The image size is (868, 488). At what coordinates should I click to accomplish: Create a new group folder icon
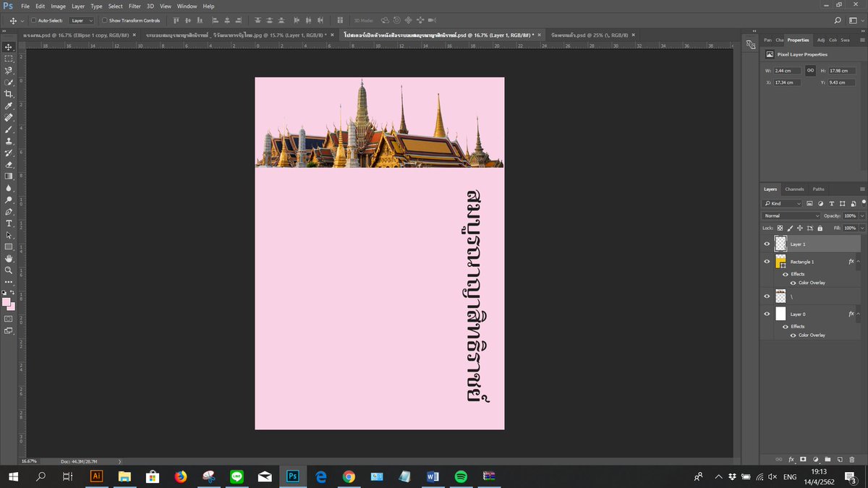click(827, 459)
